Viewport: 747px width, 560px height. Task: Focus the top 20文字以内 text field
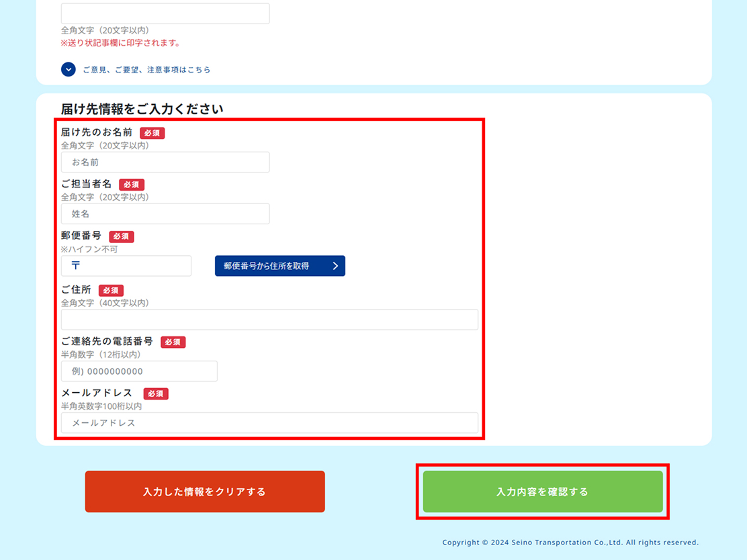(x=165, y=13)
